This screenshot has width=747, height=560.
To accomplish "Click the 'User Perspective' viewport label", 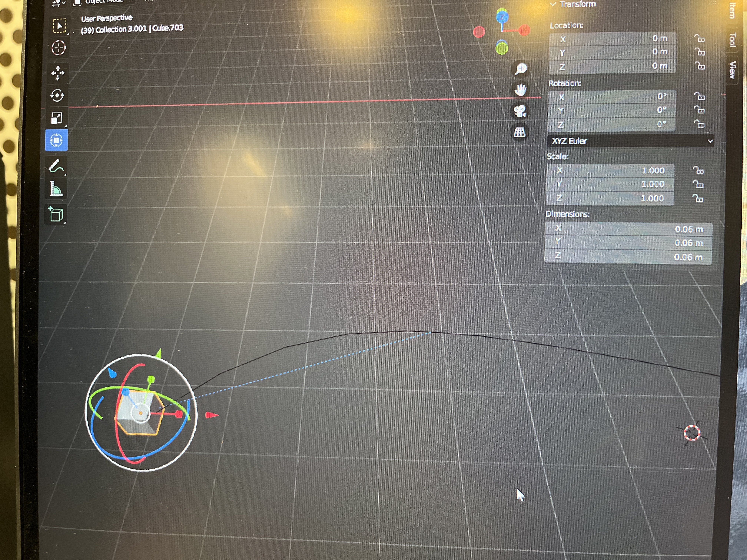I will click(x=107, y=18).
